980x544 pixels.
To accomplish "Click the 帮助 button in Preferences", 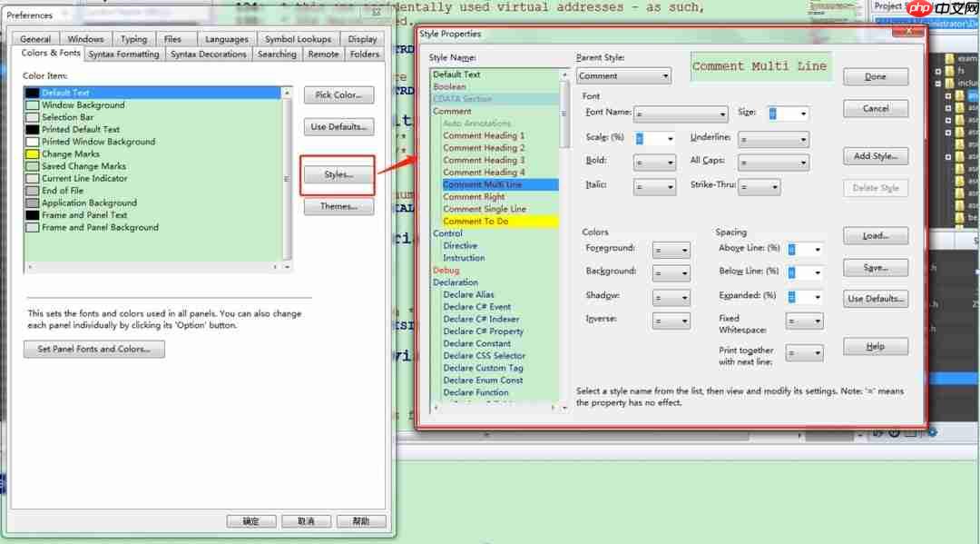I will click(360, 521).
